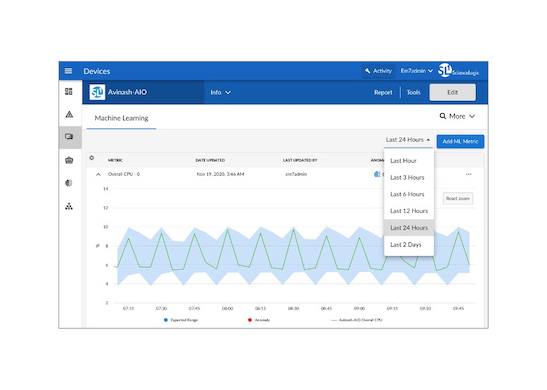Screen dimensions: 547x390
Task: Open the Dashboards sidebar icon
Action: coord(69,92)
